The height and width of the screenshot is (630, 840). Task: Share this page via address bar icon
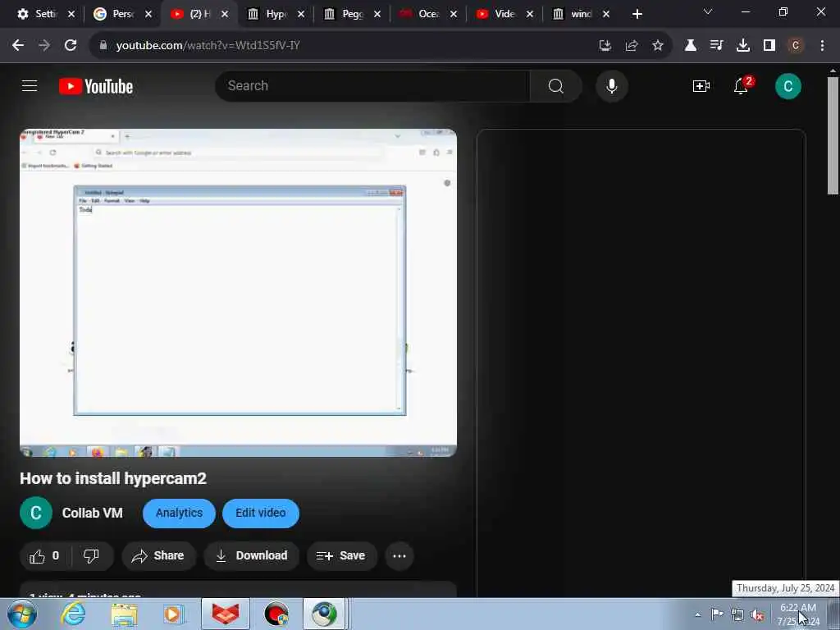coord(632,46)
